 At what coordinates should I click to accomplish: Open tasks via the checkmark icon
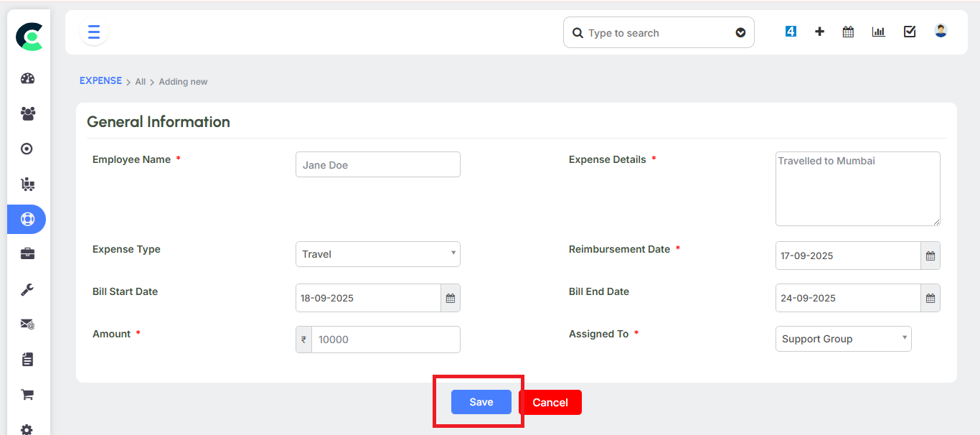click(910, 31)
